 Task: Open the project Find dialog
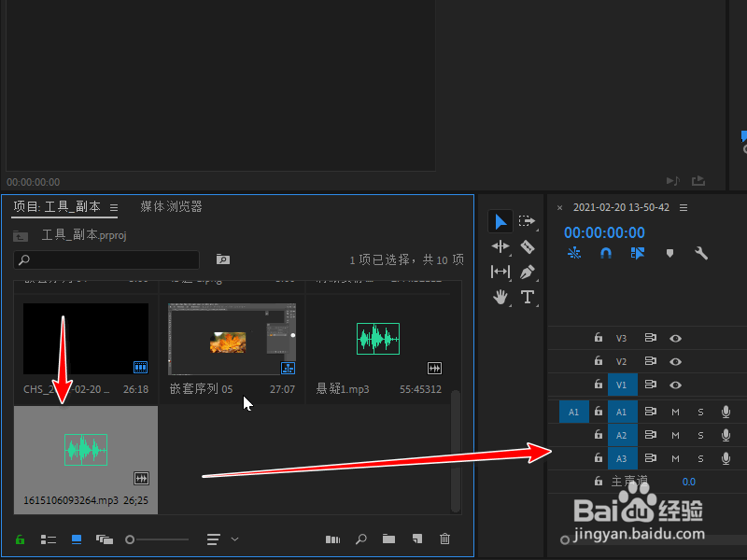pyautogui.click(x=361, y=539)
